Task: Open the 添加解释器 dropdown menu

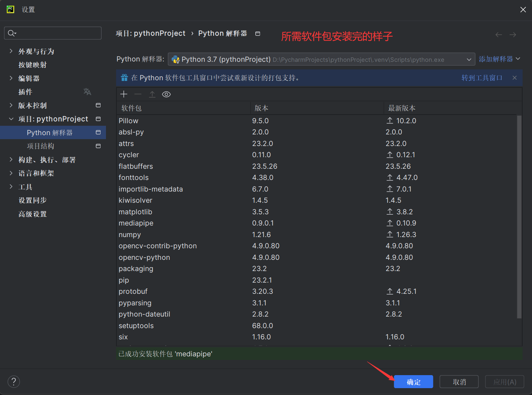Action: tap(499, 59)
